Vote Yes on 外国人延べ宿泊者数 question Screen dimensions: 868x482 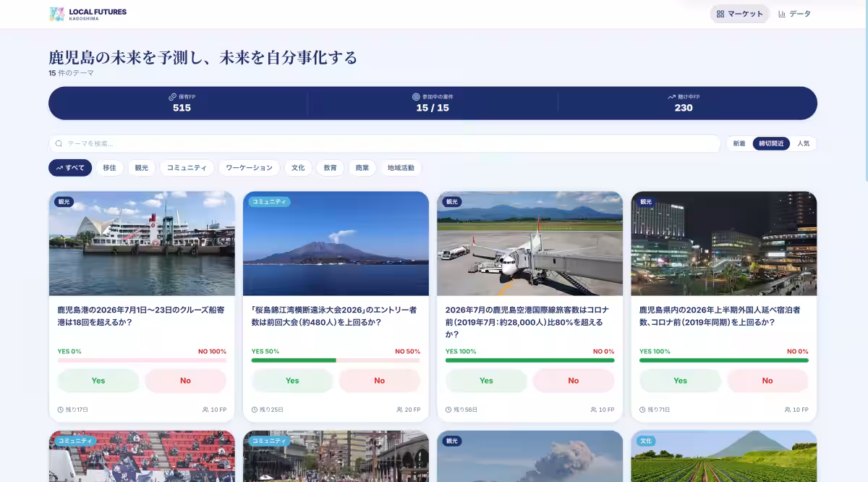[x=681, y=381]
